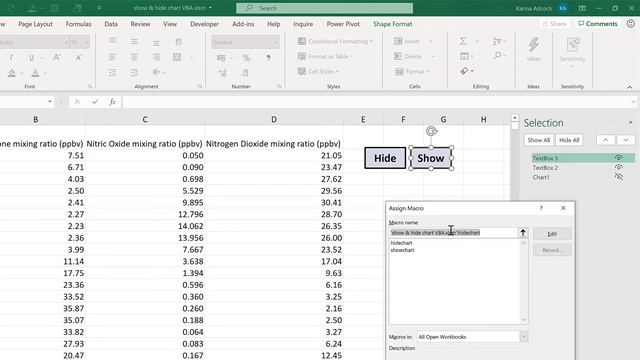Apply the font color A icon
This screenshot has width=640, height=360.
[x=36, y=73]
